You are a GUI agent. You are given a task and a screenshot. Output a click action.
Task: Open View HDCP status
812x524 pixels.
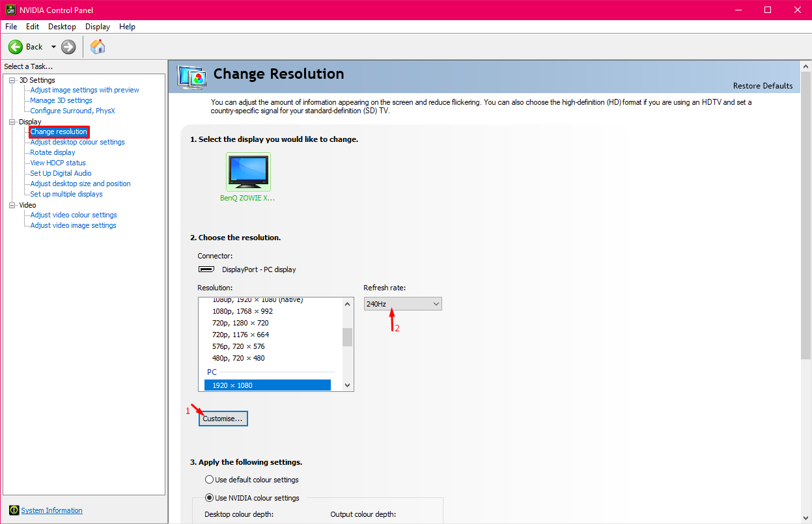[x=58, y=163]
